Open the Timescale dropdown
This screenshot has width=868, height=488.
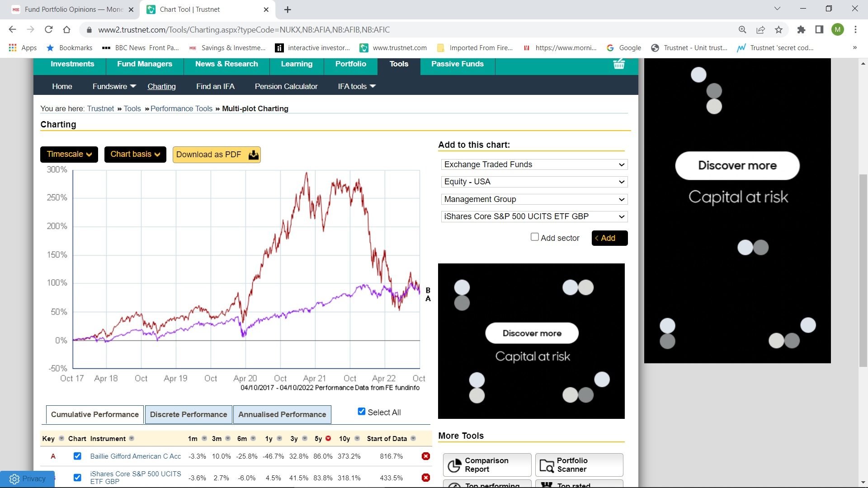69,155
